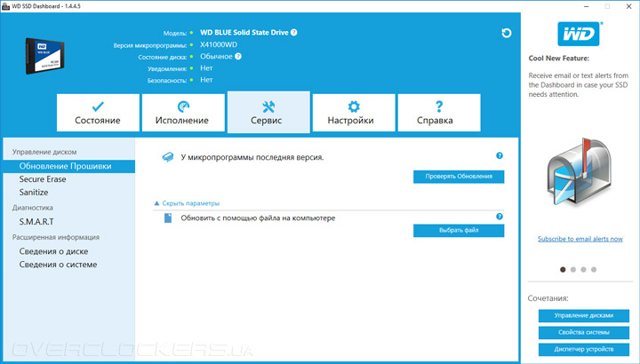Select the fourth carousel dot
This screenshot has width=640, height=364.
[x=594, y=269]
